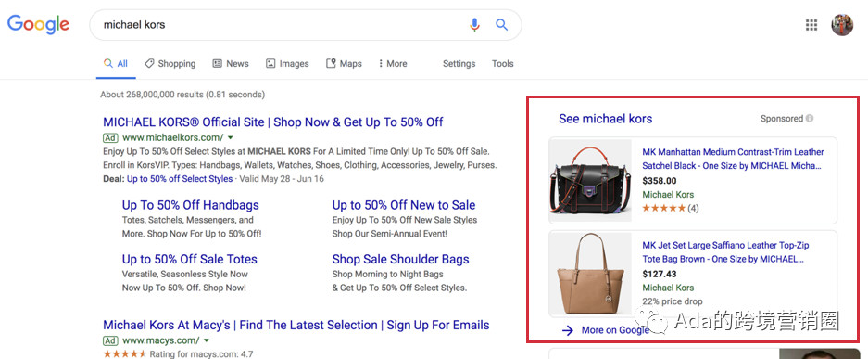Click the About 268,000,000 results text
868x359 pixels.
[x=182, y=95]
